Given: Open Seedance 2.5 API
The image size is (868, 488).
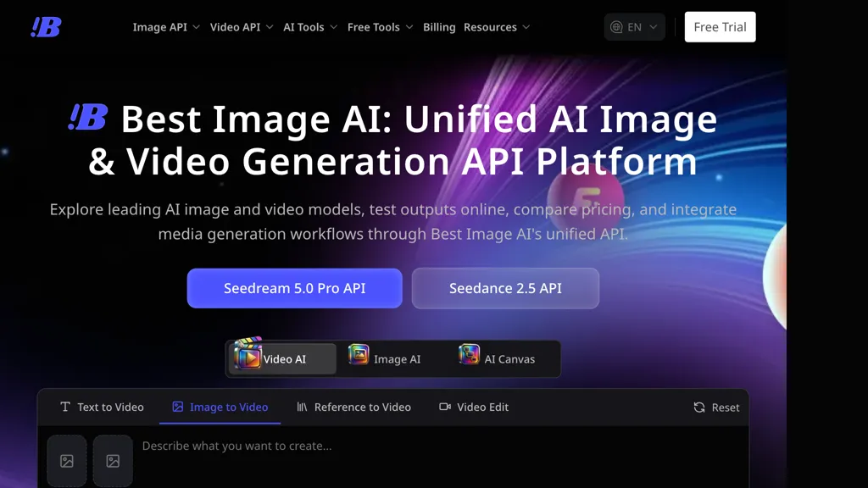Looking at the screenshot, I should [505, 288].
